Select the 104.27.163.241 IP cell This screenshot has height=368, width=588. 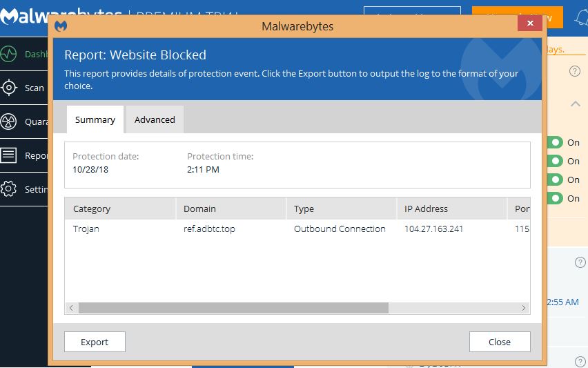(434, 229)
